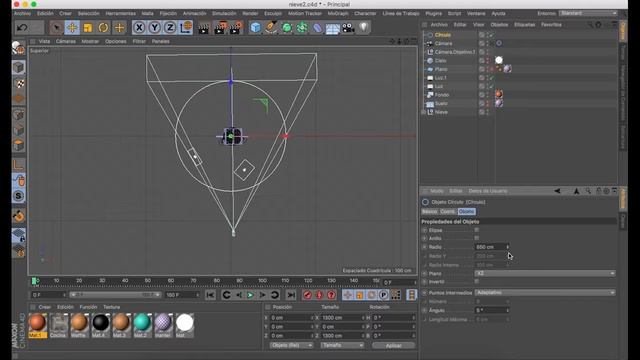The image size is (640, 360).
Task: Open the floor environment icon
Action: [x=333, y=28]
